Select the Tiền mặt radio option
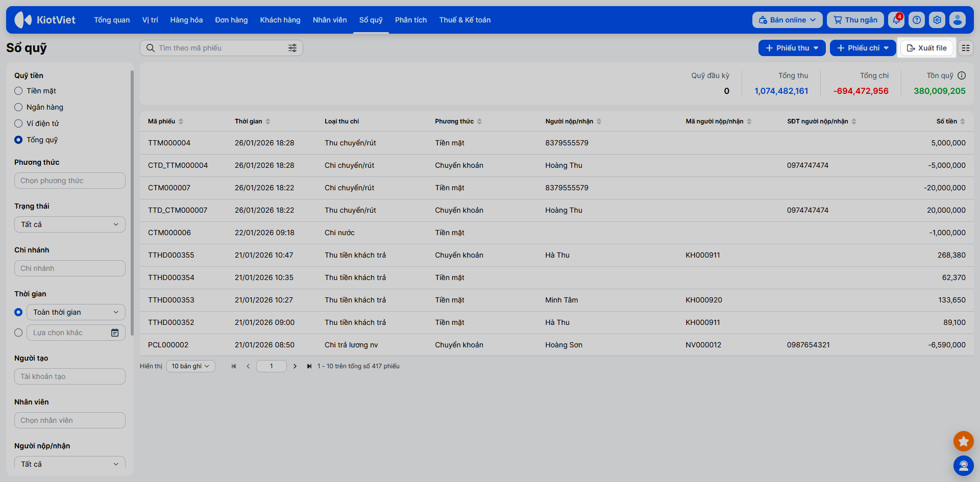The width and height of the screenshot is (980, 482). (x=18, y=91)
